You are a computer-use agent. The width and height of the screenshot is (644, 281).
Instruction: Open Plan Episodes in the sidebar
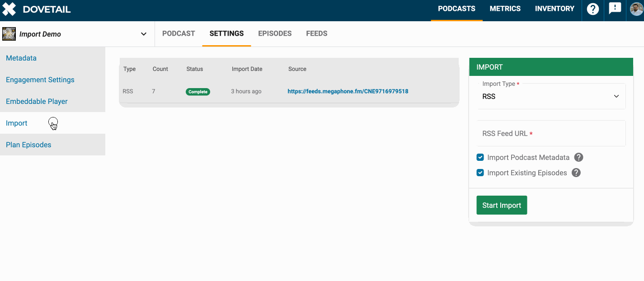point(28,145)
